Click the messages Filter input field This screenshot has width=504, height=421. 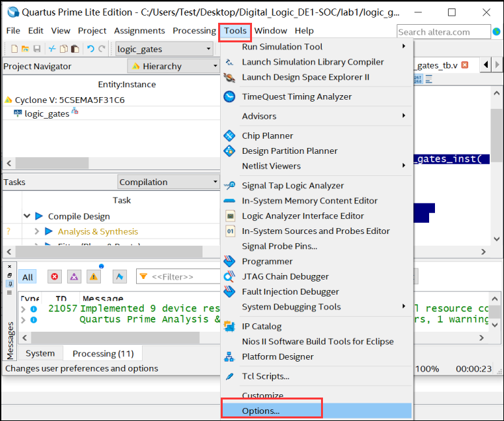pyautogui.click(x=178, y=276)
